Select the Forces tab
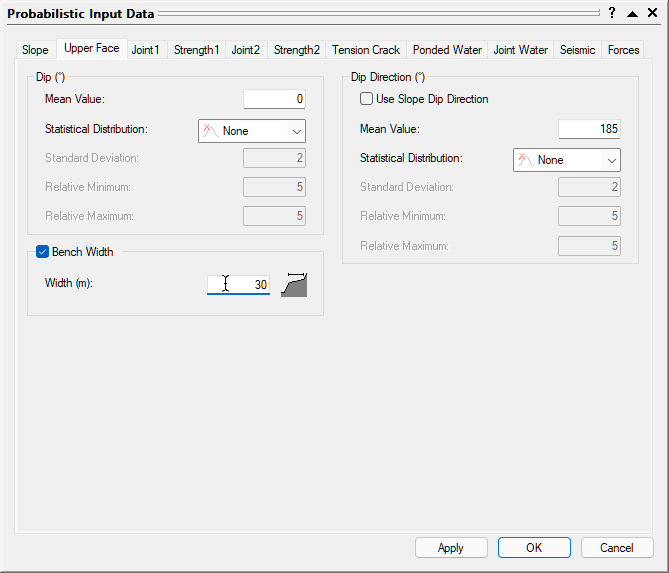The height and width of the screenshot is (573, 669). [623, 50]
